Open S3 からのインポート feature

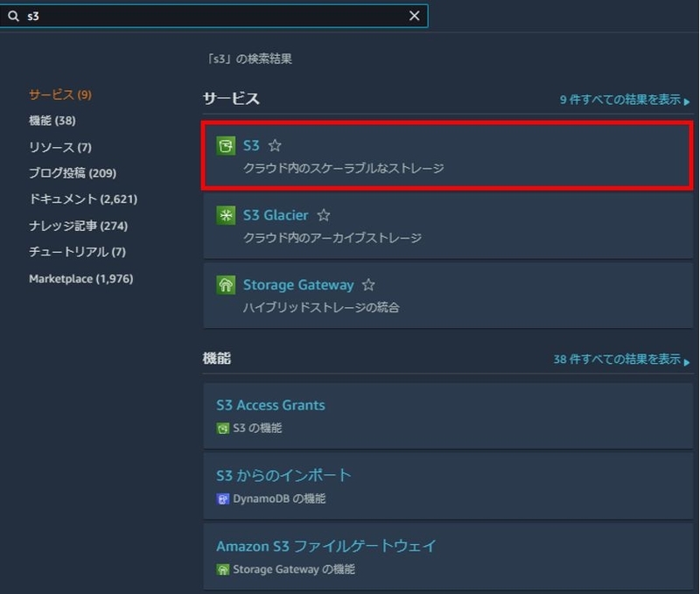283,475
